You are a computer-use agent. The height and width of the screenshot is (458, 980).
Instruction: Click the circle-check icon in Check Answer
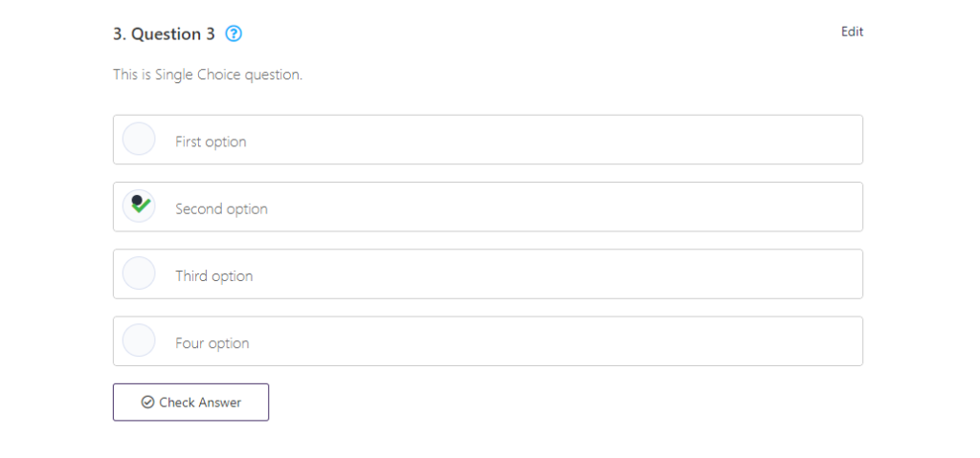tap(147, 403)
